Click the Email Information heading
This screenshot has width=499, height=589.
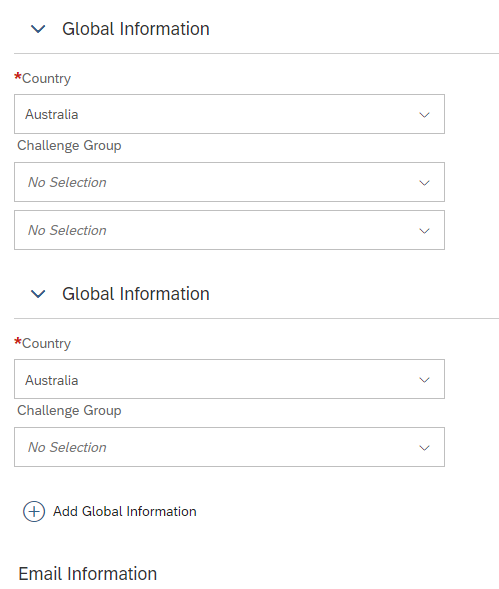coord(88,574)
